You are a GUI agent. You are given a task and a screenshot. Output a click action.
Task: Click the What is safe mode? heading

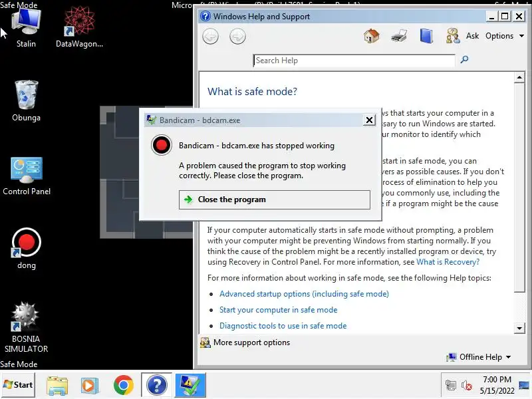[x=252, y=91]
